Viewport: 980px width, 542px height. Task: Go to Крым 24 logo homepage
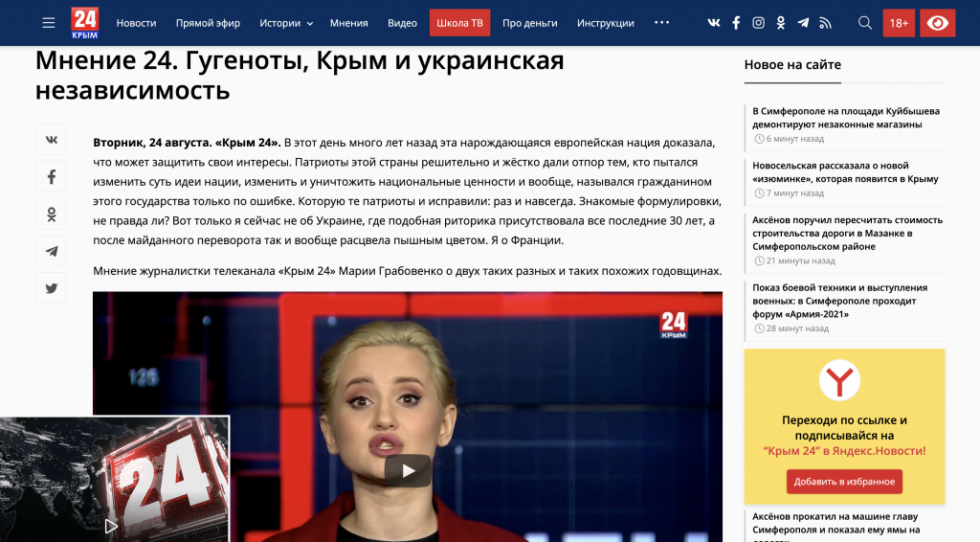pyautogui.click(x=84, y=23)
